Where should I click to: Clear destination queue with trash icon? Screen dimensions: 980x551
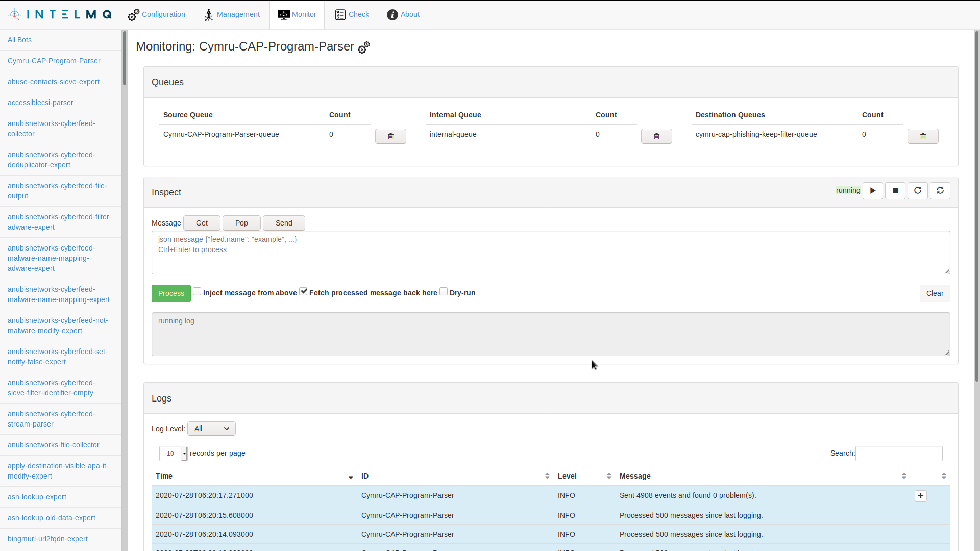coord(922,136)
